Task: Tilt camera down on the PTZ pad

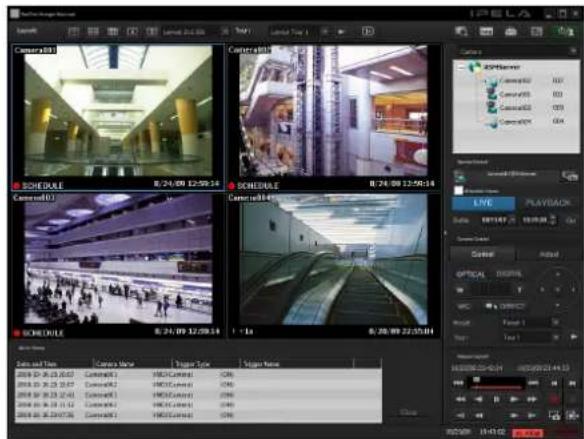Action: click(558, 305)
